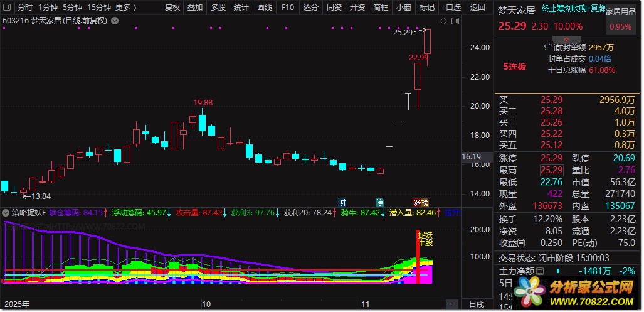Click 叠加 overlay tool
Image resolution: width=644 pixels, height=312 pixels.
click(195, 8)
